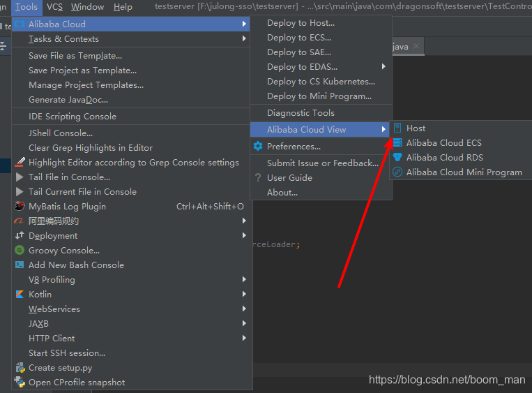Choose Generate JavaDoc...
Image resolution: width=532 pixels, height=393 pixels.
(131, 100)
